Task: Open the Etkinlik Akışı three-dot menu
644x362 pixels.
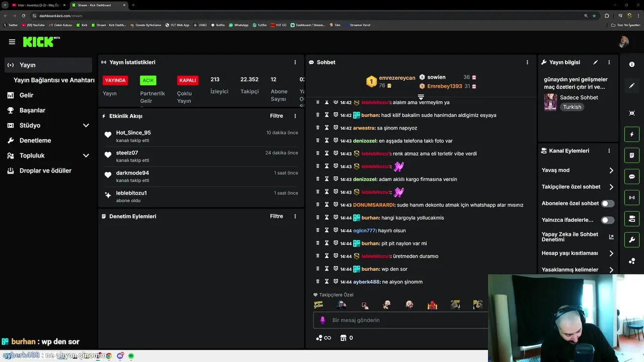Action: (295, 116)
